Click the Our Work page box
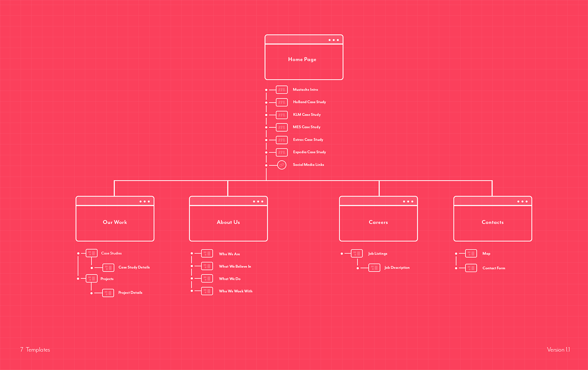This screenshot has height=370, width=588. click(115, 219)
